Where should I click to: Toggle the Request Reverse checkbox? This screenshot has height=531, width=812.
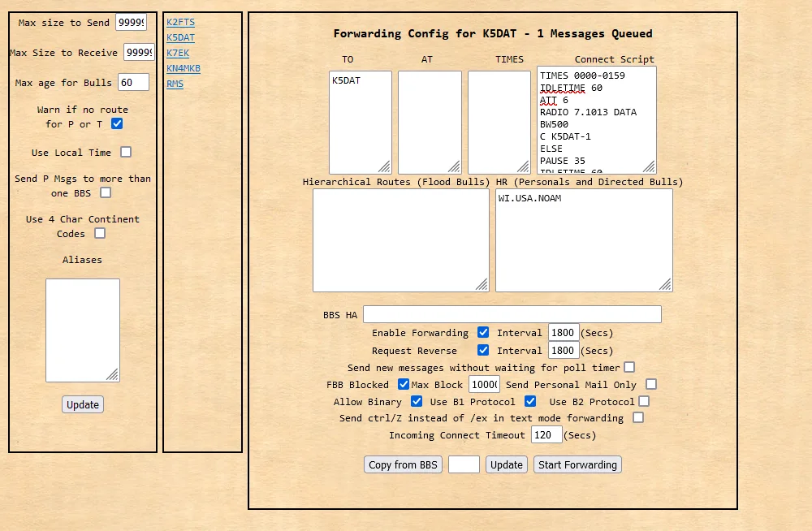point(483,350)
